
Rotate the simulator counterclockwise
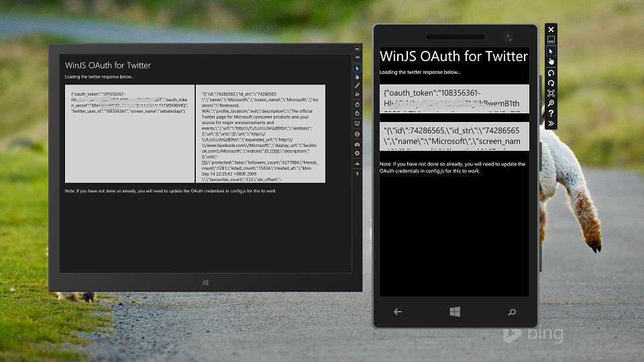point(357,113)
